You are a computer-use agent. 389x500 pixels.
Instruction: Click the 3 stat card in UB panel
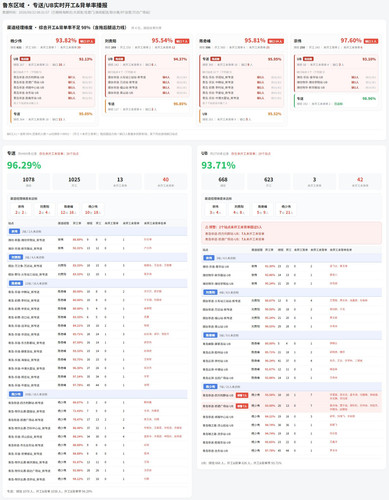click(314, 181)
